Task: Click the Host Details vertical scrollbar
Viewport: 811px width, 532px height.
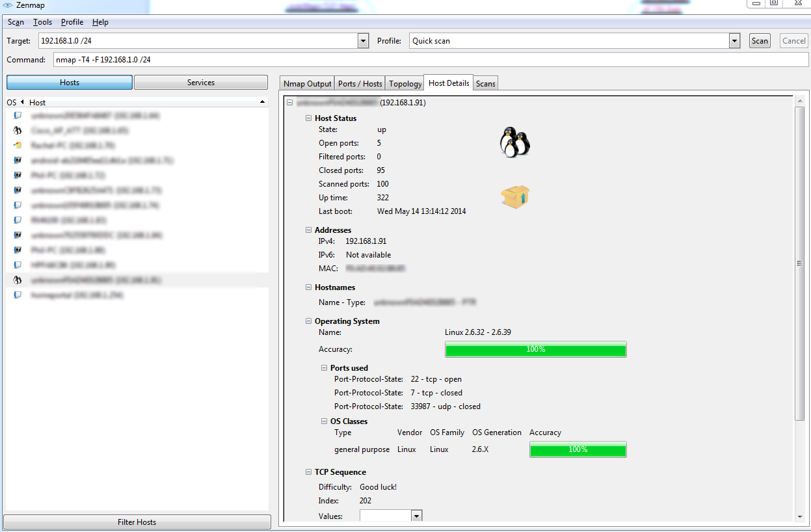Action: point(799,263)
